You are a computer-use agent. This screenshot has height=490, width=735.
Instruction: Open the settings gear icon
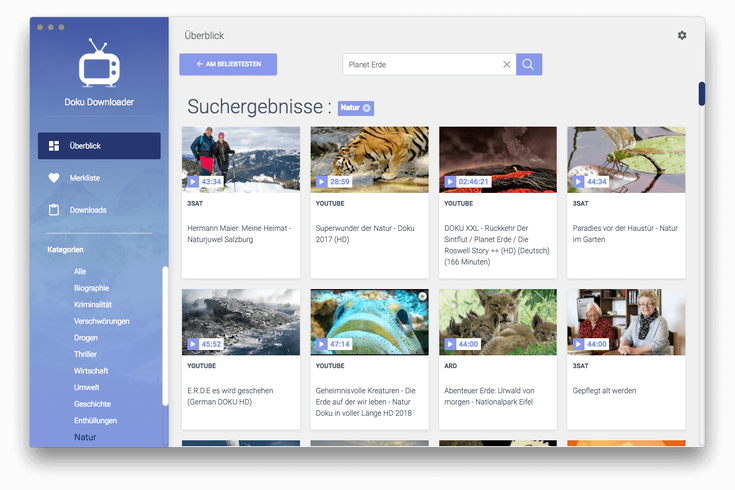tap(682, 35)
